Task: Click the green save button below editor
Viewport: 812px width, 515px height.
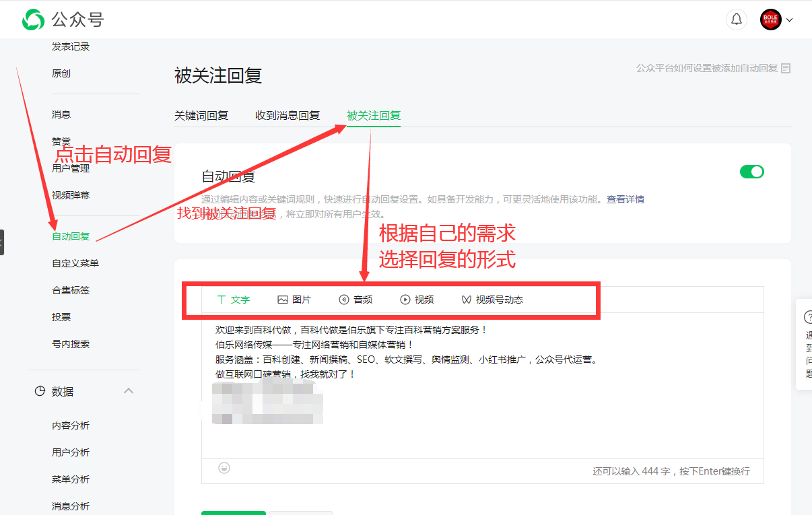Action: point(234,513)
